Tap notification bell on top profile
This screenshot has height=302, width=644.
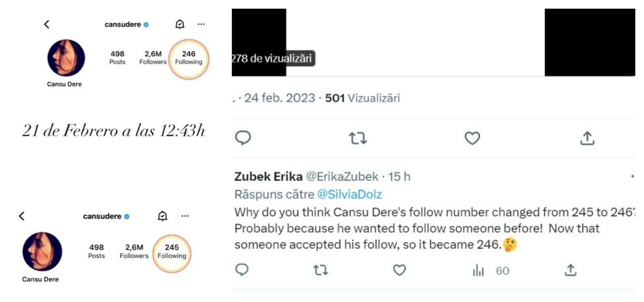click(180, 24)
